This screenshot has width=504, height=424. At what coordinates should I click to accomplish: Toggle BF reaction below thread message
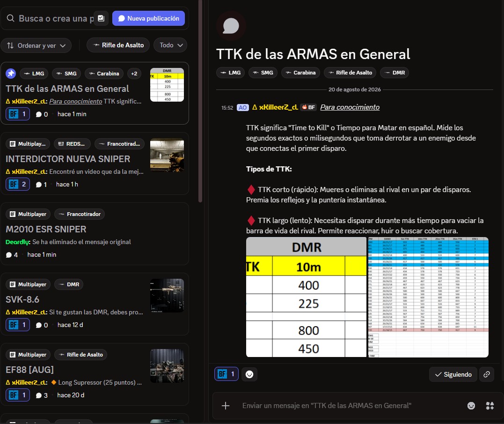[x=226, y=374]
